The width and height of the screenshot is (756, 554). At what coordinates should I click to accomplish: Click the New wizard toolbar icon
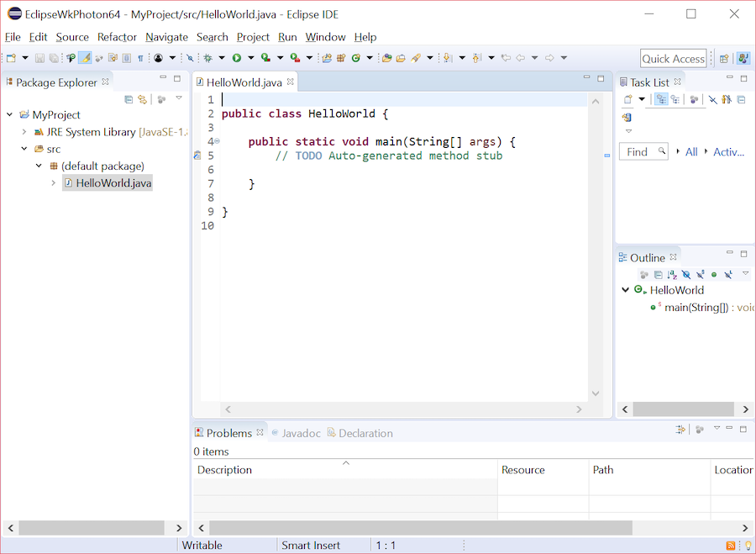(11, 58)
